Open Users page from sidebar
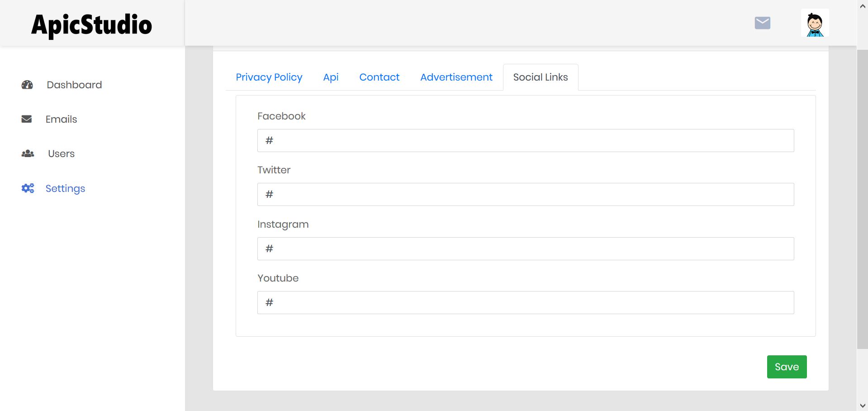868x411 pixels. tap(61, 153)
